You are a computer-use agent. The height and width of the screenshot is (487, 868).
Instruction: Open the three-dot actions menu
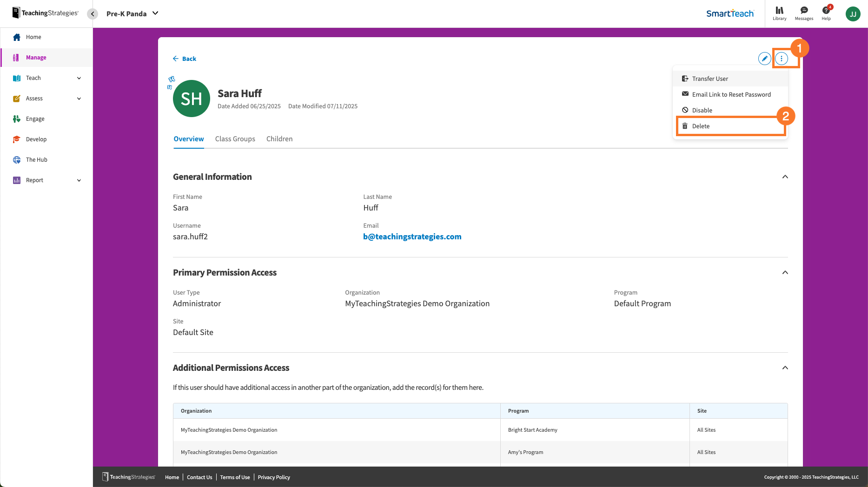782,59
